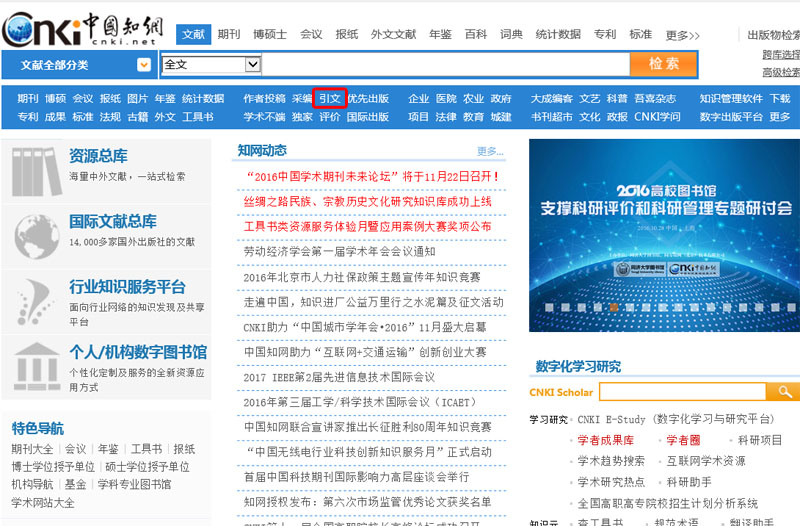The width and height of the screenshot is (800, 526).
Task: Open the 互联网学术资源 link
Action: click(x=706, y=461)
